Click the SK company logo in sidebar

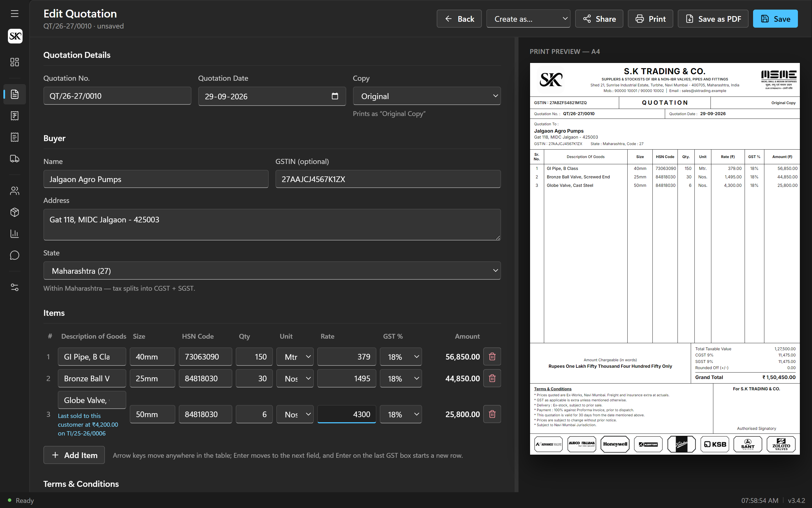pos(15,36)
